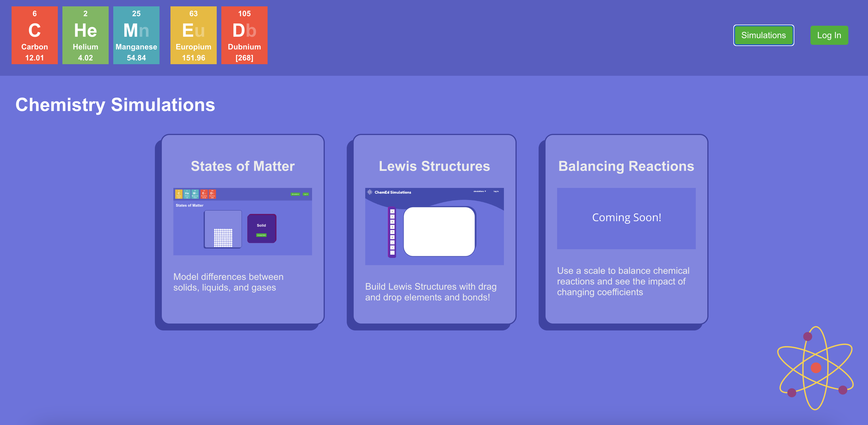The height and width of the screenshot is (425, 868).
Task: Click the Chemistry Simulations page heading
Action: pyautogui.click(x=115, y=105)
